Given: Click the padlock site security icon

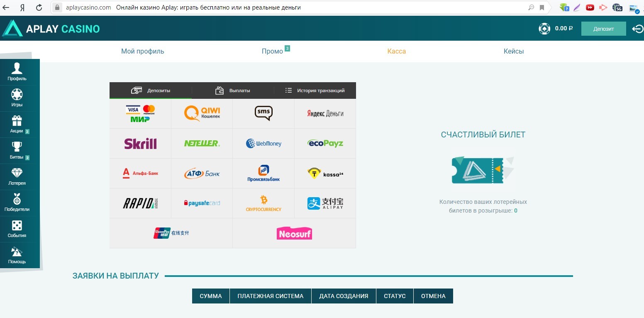Looking at the screenshot, I should 58,7.
